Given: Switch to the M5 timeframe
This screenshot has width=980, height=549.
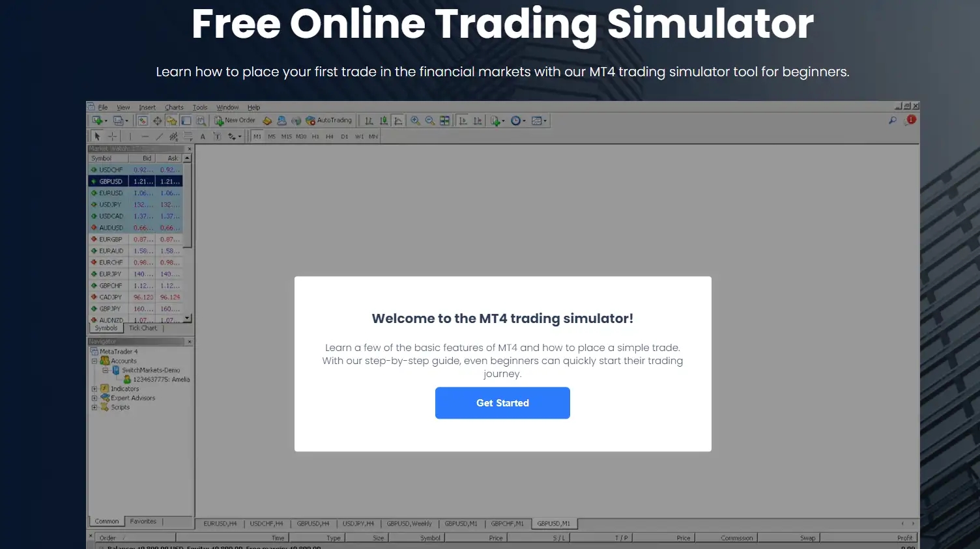Looking at the screenshot, I should click(272, 136).
